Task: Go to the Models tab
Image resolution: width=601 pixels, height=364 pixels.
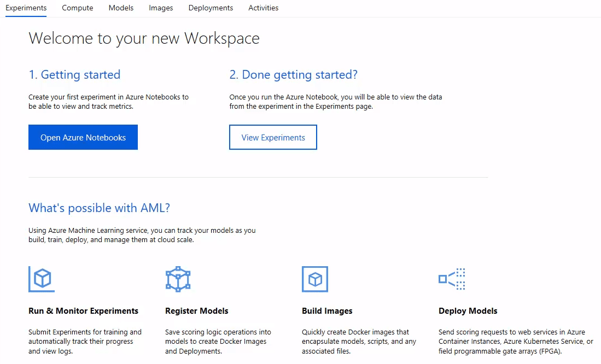Action: 121,8
